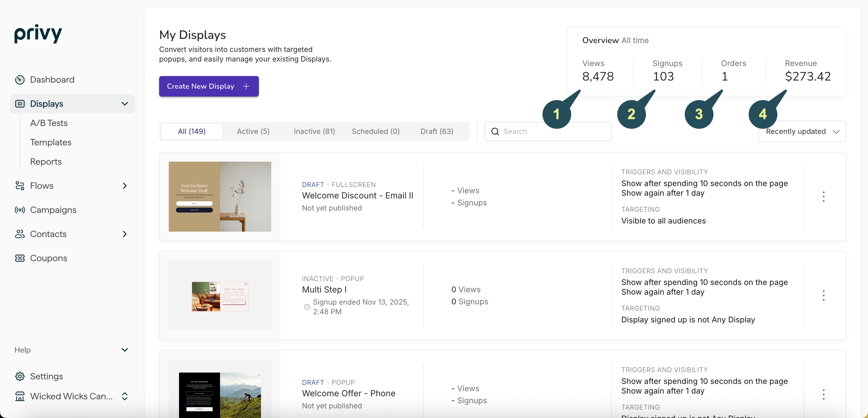
Task: Open Coupons using the ticket icon
Action: click(x=20, y=258)
